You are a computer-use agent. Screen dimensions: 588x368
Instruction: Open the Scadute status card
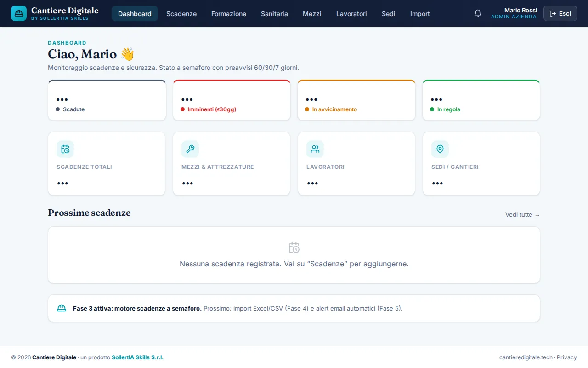(x=107, y=100)
